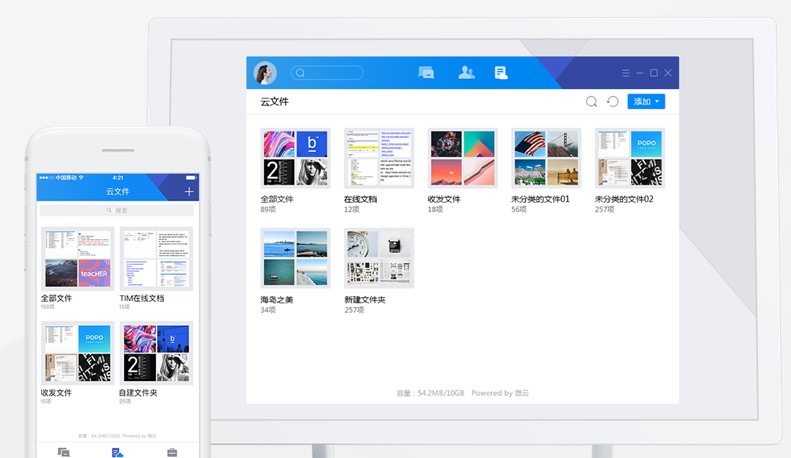Refresh the cloud files list
This screenshot has width=791, height=458.
[x=613, y=102]
